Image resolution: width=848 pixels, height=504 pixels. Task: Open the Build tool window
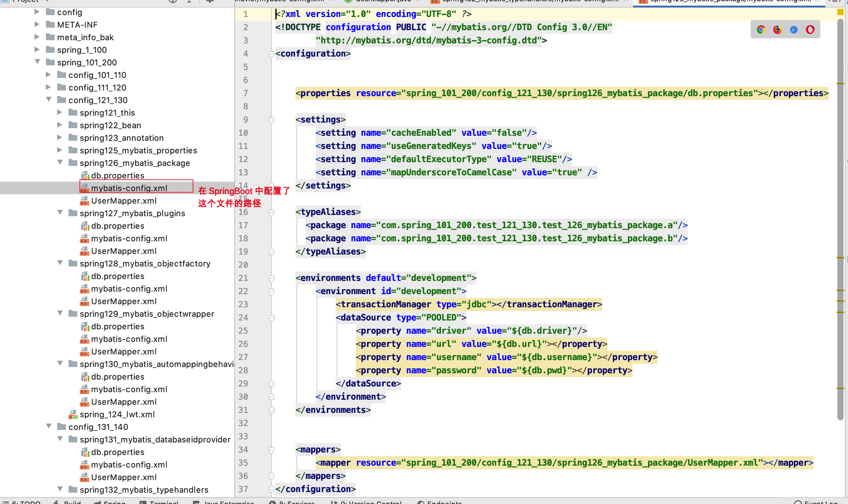(67, 502)
